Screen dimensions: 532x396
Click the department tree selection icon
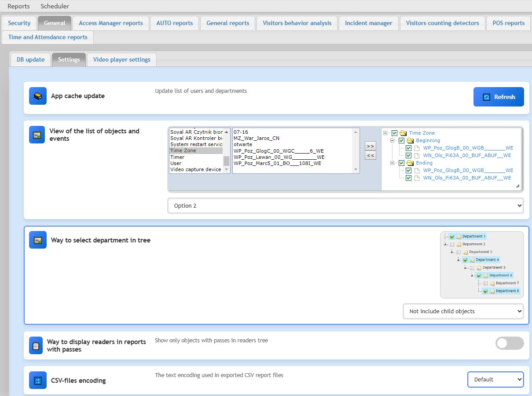pyautogui.click(x=38, y=240)
